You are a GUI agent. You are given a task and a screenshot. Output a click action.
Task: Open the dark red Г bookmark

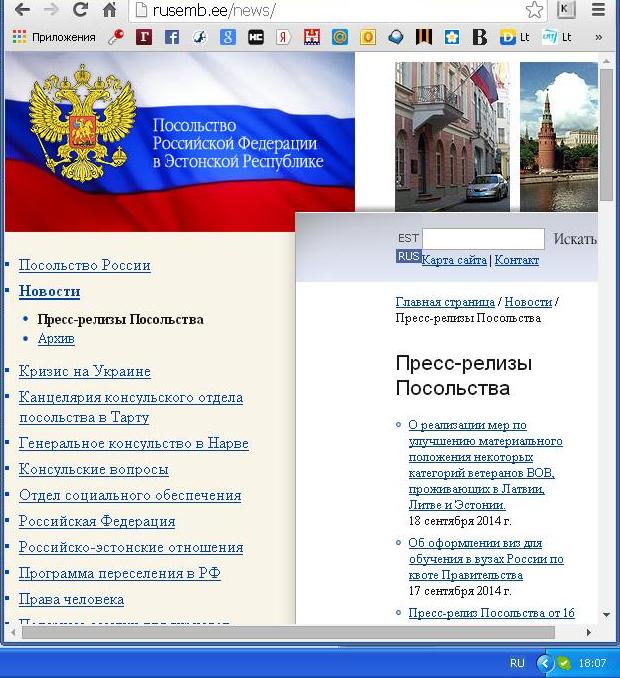144,37
